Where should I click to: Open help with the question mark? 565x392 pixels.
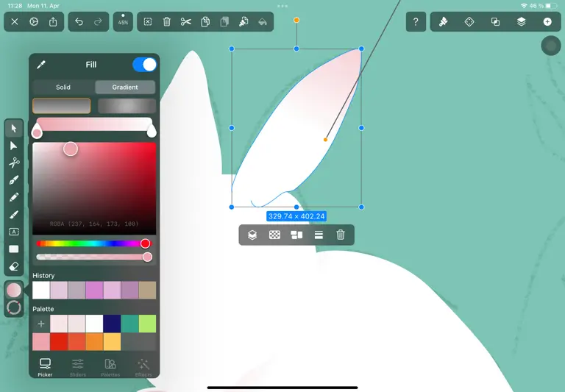(416, 22)
